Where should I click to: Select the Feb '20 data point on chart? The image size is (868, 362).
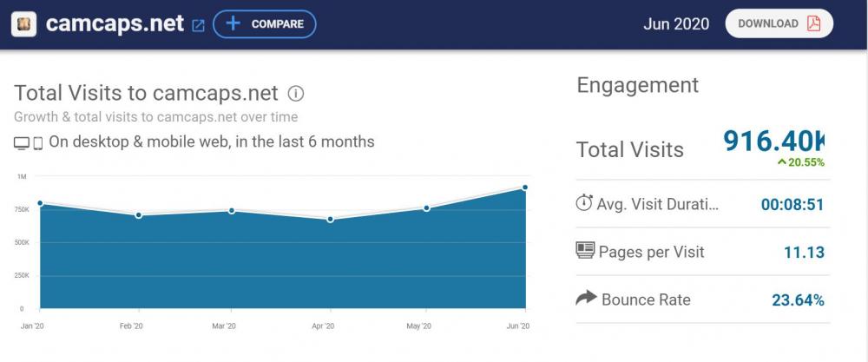click(x=137, y=214)
